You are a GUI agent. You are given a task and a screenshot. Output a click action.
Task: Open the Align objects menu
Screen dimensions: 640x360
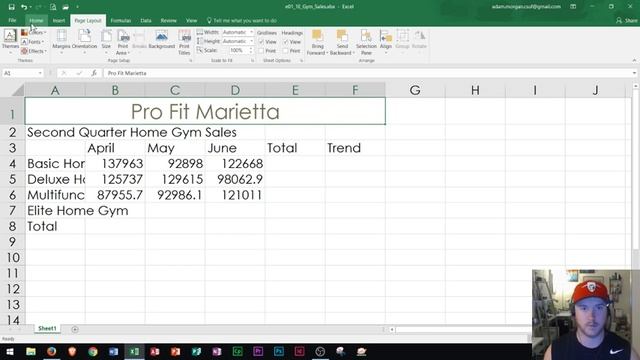point(386,42)
